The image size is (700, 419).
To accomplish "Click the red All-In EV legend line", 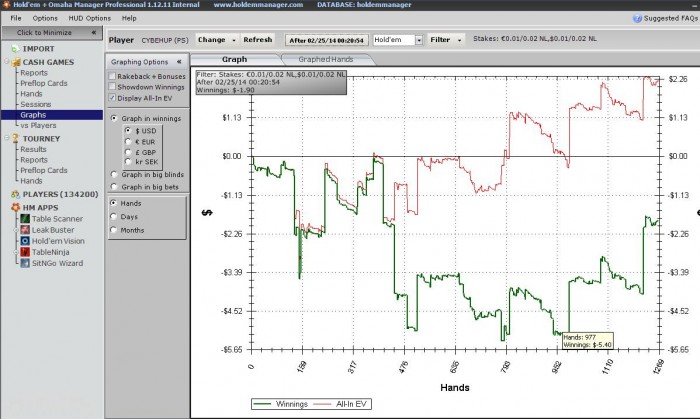I will [x=322, y=404].
